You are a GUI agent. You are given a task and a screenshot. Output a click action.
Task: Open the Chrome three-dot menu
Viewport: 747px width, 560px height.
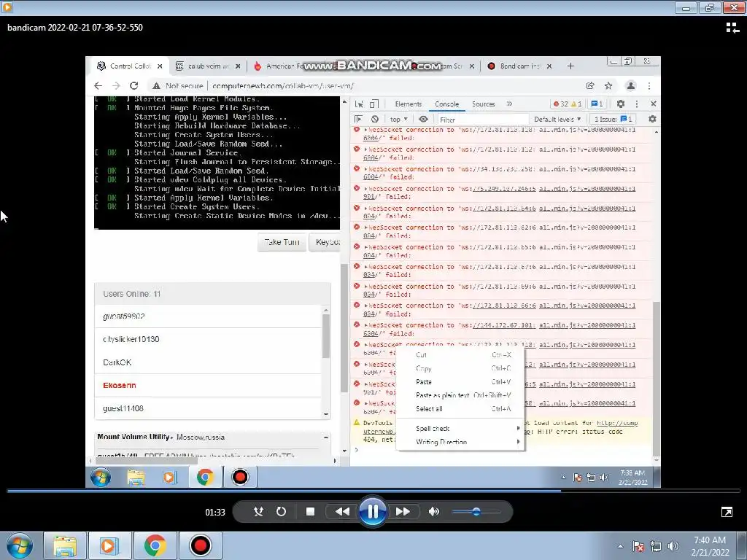(649, 86)
